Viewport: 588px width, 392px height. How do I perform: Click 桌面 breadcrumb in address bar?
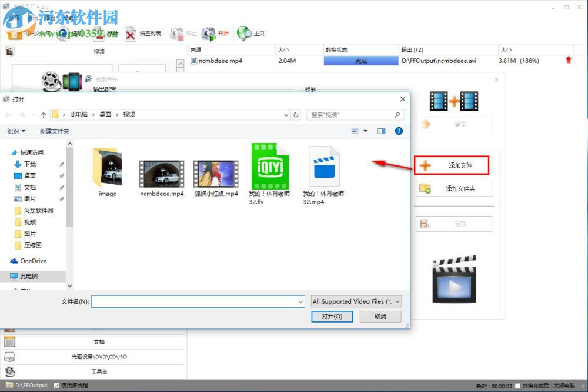pos(105,115)
